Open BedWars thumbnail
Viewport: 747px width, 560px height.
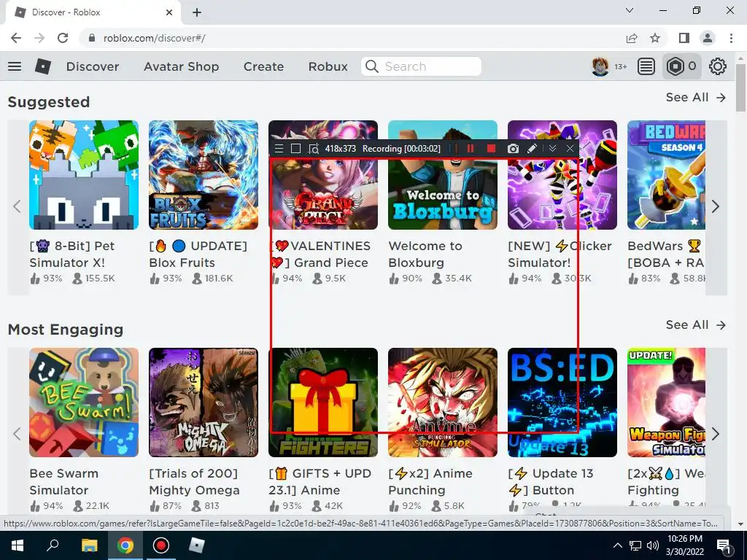[667, 175]
